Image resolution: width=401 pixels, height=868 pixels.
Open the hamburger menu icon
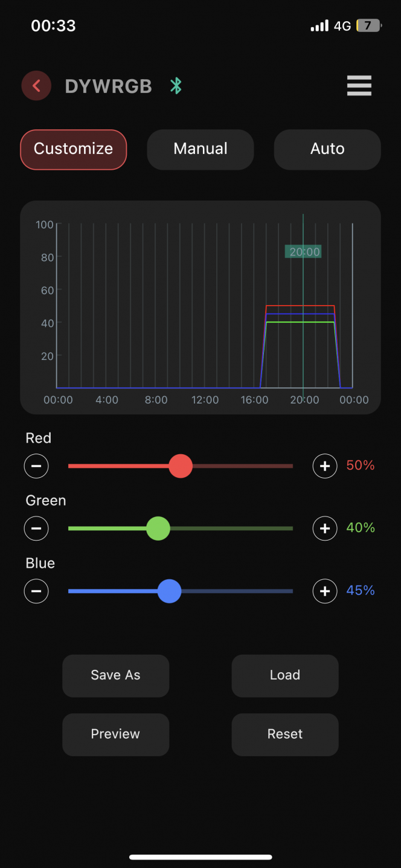click(359, 86)
